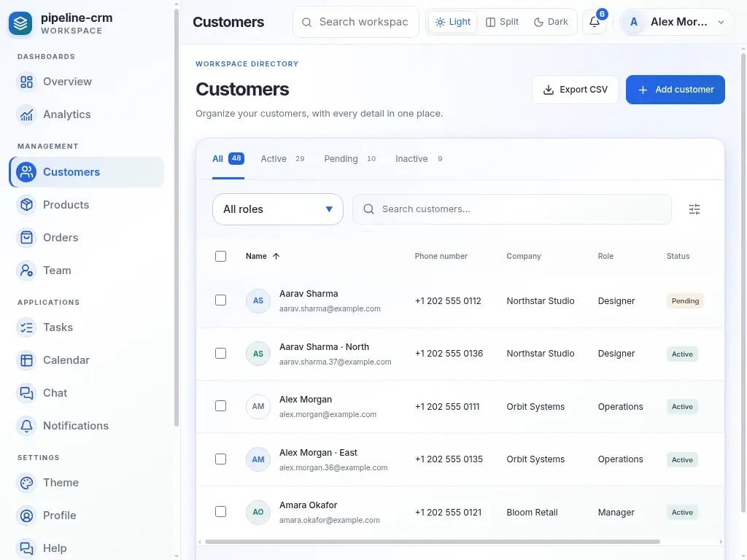This screenshot has height=560, width=747.
Task: Go to Products in sidebar menu
Action: click(86, 205)
